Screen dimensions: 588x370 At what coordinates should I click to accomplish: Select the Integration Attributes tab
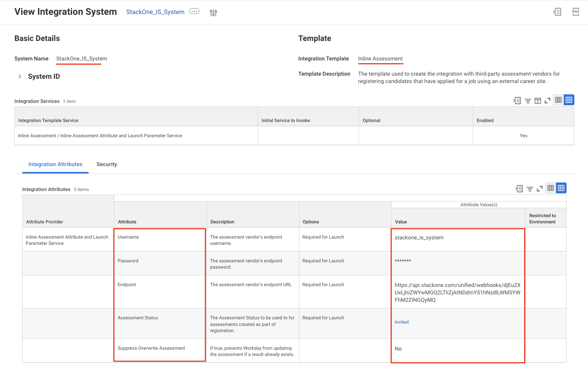click(x=55, y=165)
